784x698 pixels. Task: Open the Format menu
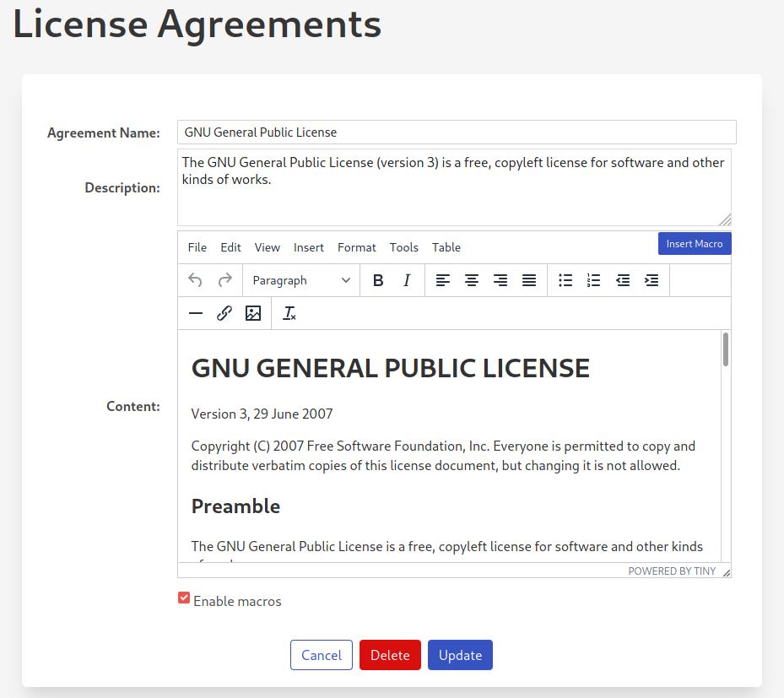(x=356, y=247)
